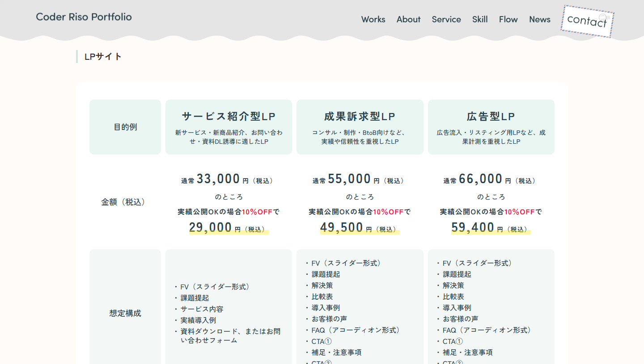Click the 目的例 row label cell
Screen dimensions: 644x364
pyautogui.click(x=125, y=127)
